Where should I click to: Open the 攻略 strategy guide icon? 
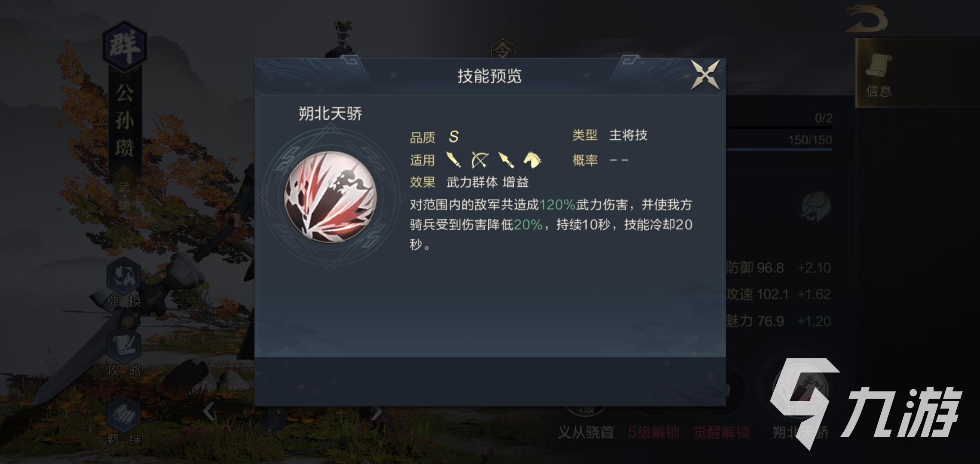(x=124, y=353)
